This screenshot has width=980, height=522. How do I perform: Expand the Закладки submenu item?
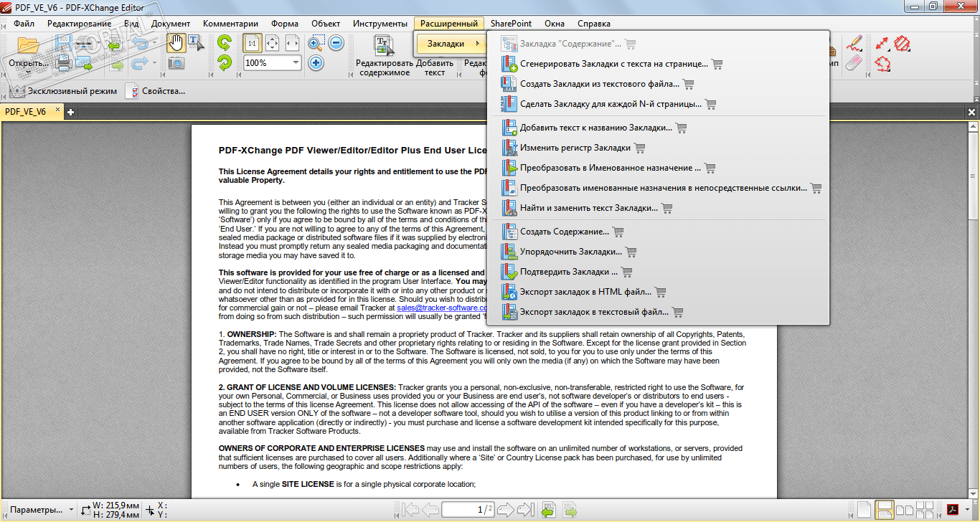pyautogui.click(x=451, y=44)
